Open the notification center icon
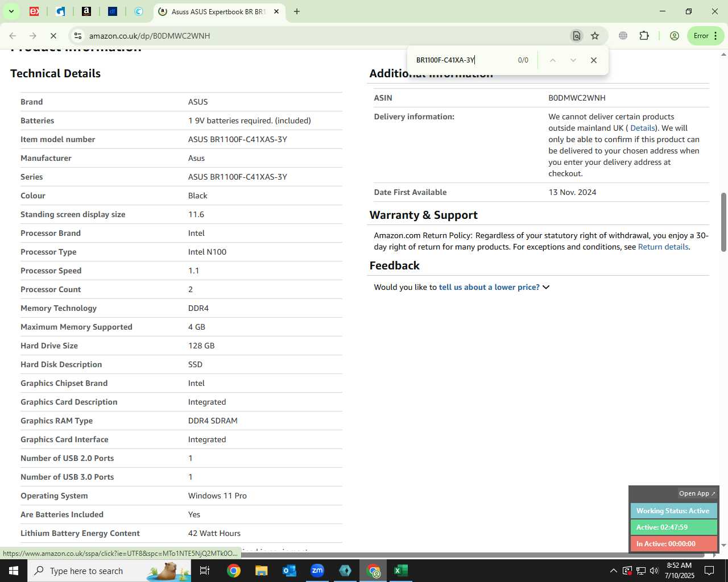 click(709, 571)
